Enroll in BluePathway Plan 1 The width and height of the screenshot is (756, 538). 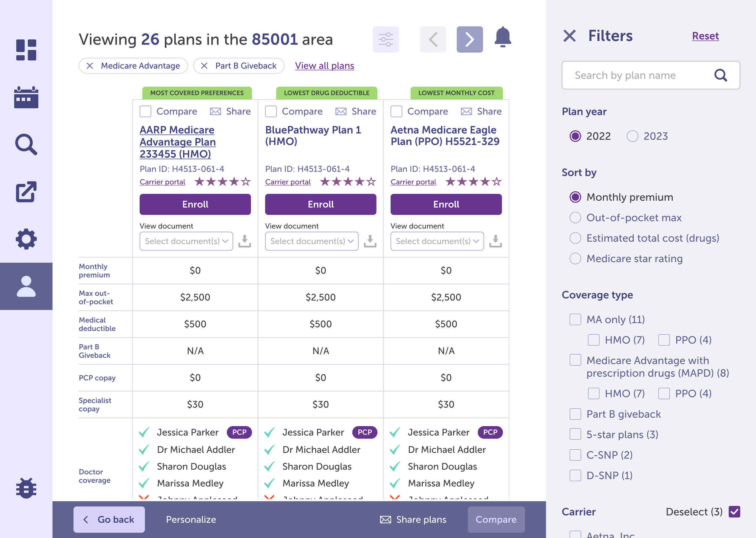click(x=321, y=205)
